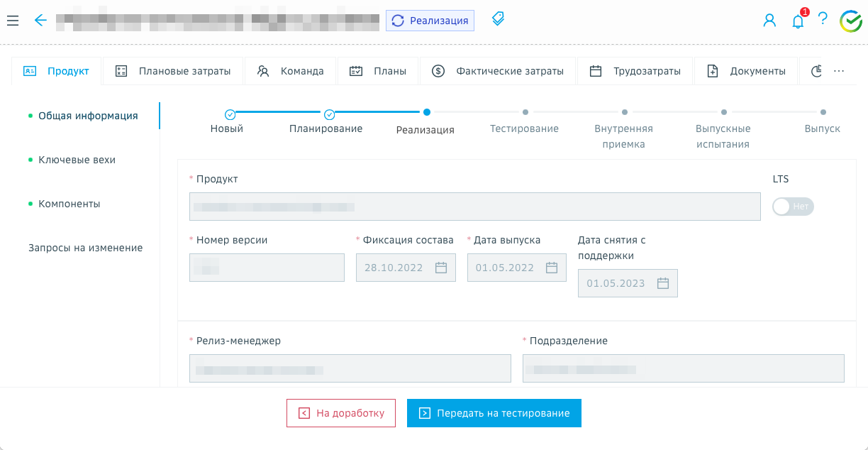Click the Реализация status badge

(x=430, y=21)
